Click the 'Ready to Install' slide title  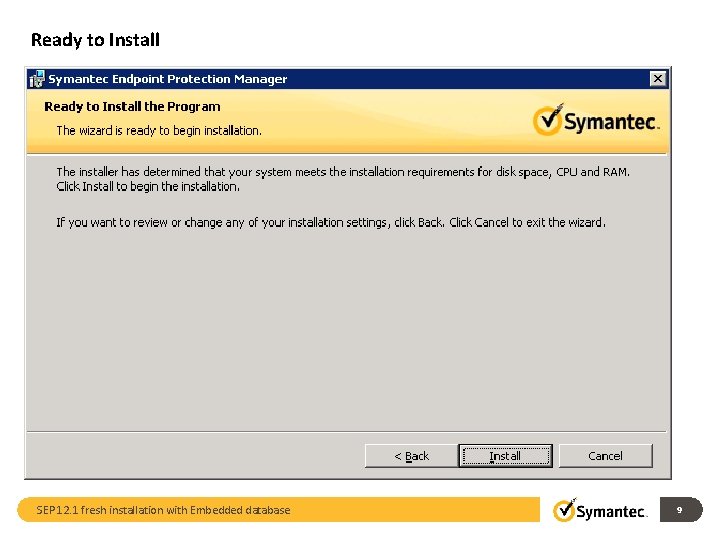point(95,40)
